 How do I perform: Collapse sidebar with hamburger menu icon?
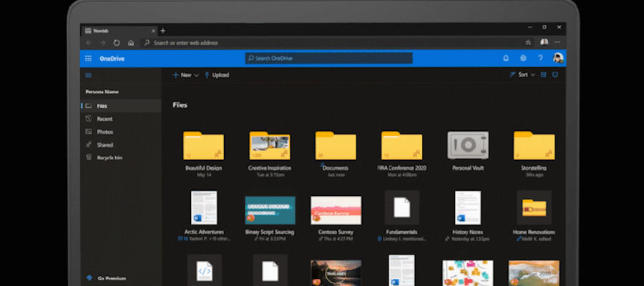point(88,75)
